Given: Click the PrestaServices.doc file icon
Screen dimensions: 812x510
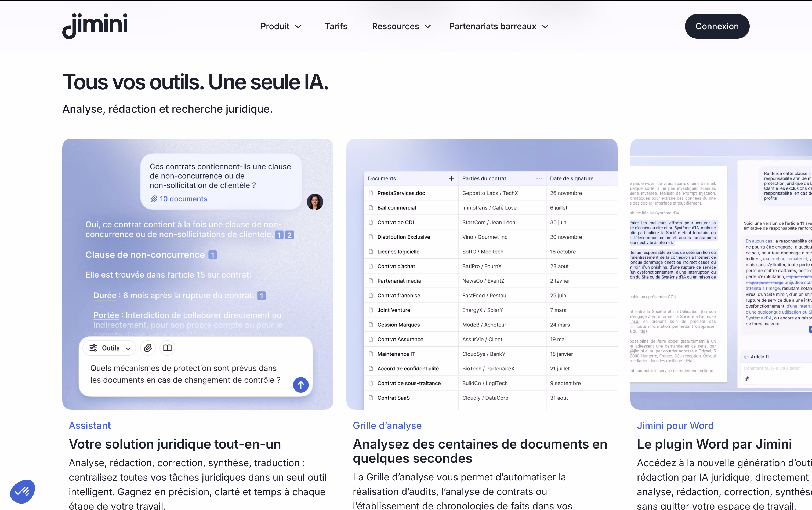Looking at the screenshot, I should click(x=371, y=193).
